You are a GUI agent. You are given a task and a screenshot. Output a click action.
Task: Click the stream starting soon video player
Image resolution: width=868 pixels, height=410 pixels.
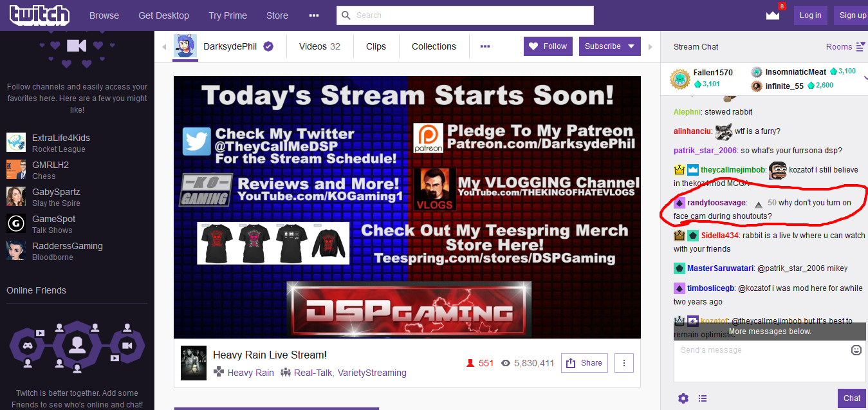click(407, 207)
